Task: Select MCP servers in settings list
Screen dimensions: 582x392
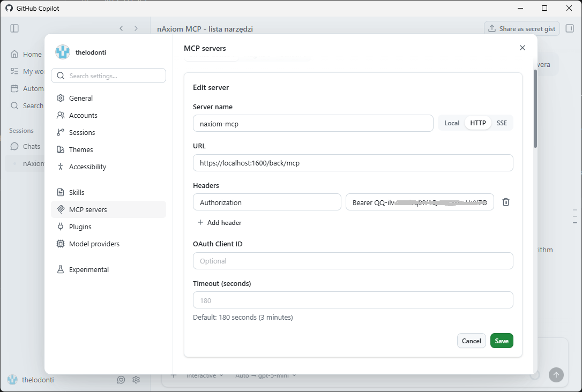Action: [x=108, y=209]
